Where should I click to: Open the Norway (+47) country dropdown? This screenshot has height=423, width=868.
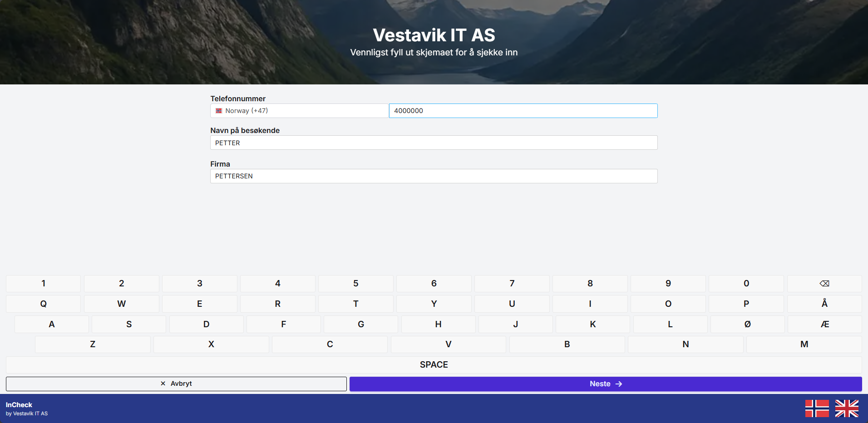299,110
